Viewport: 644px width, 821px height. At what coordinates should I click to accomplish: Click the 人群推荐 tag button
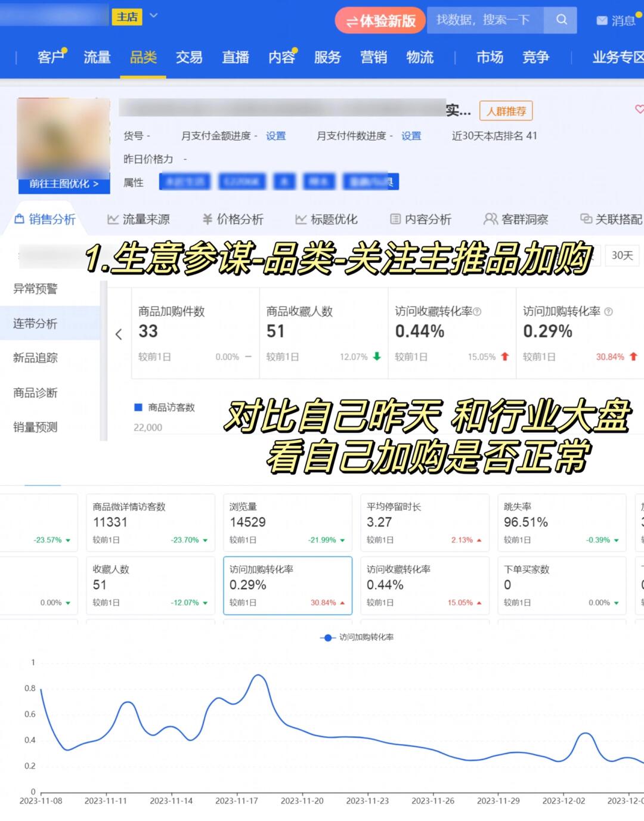click(506, 111)
